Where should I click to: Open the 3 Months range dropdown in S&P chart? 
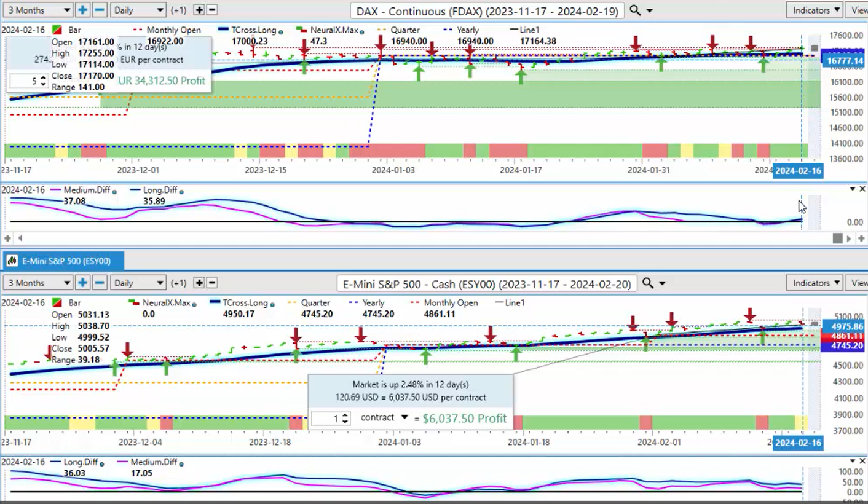(37, 283)
